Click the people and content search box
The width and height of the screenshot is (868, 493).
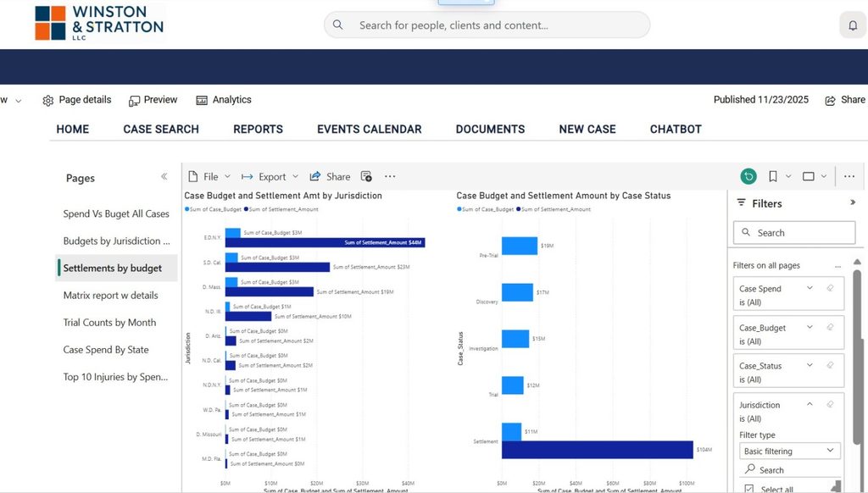487,25
